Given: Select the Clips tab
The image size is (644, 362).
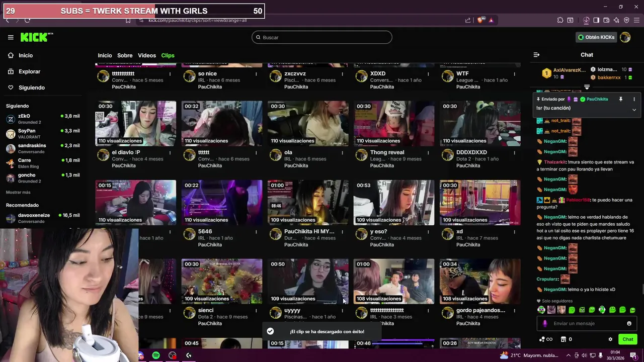Looking at the screenshot, I should click(x=168, y=55).
